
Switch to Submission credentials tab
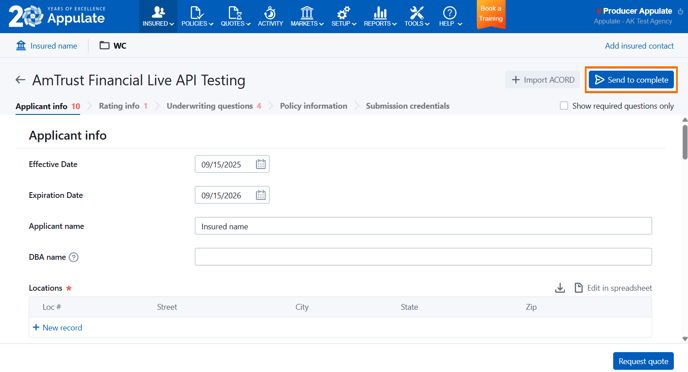[408, 106]
